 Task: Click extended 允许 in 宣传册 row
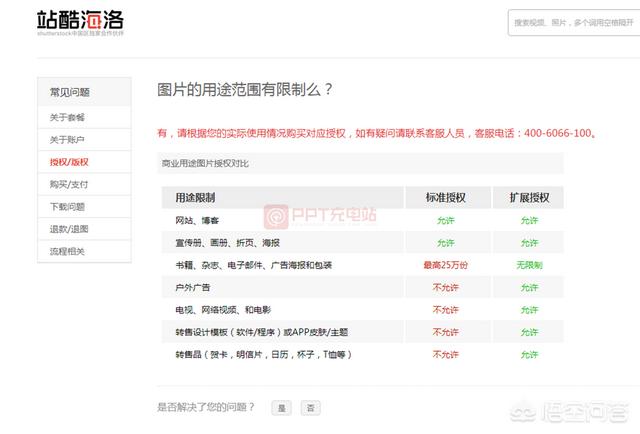(x=529, y=243)
